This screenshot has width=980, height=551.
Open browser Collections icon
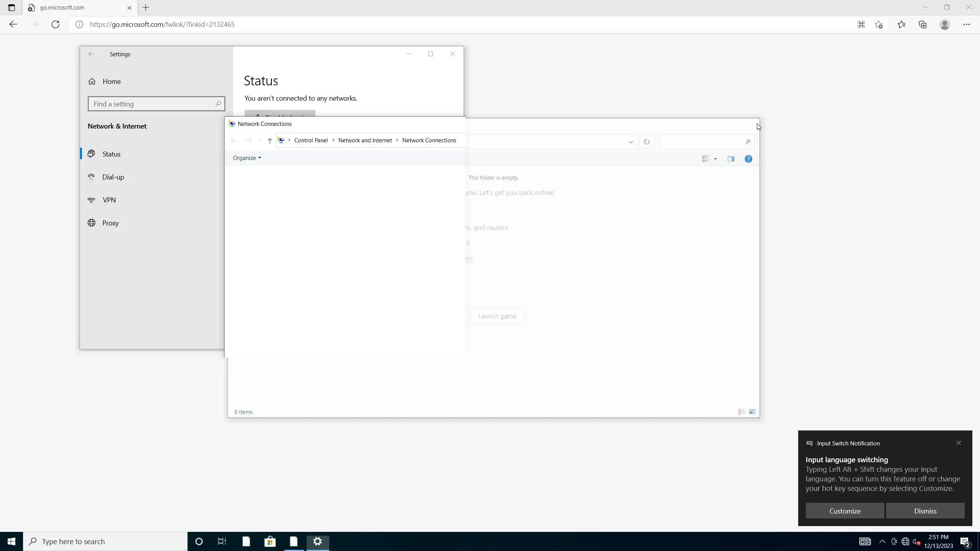click(x=923, y=24)
